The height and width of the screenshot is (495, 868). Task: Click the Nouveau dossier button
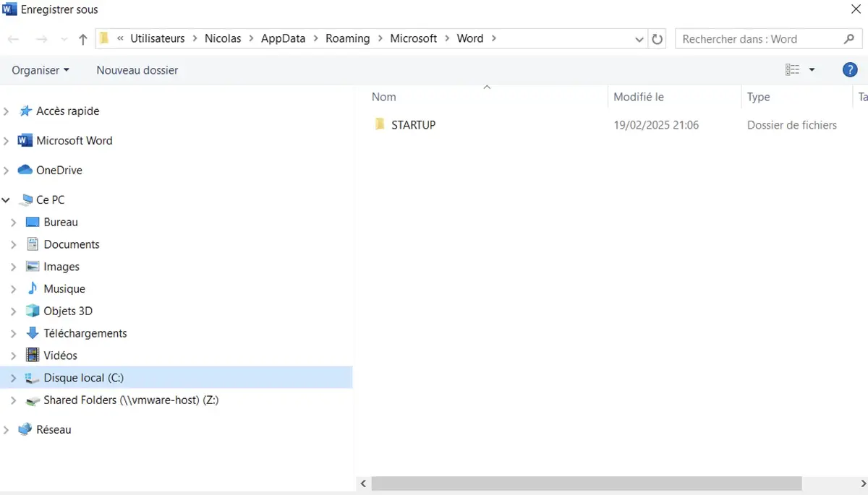click(137, 69)
